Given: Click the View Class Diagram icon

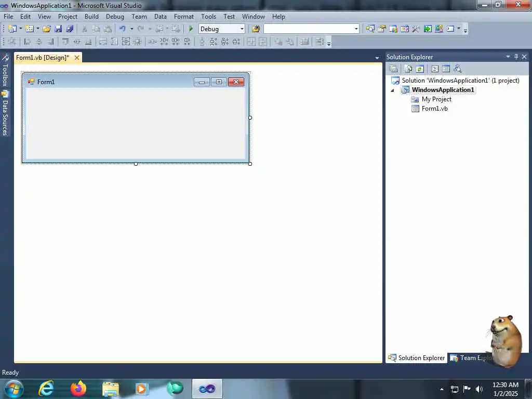Looking at the screenshot, I should click(x=458, y=69).
